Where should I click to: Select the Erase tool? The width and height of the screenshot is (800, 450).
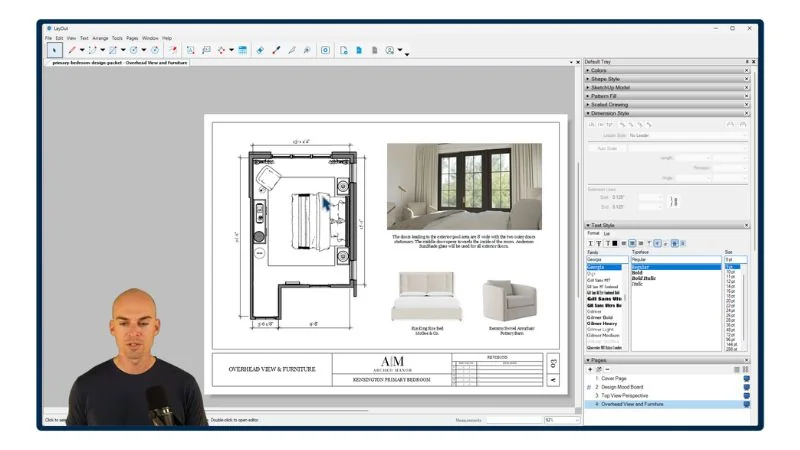coord(260,50)
